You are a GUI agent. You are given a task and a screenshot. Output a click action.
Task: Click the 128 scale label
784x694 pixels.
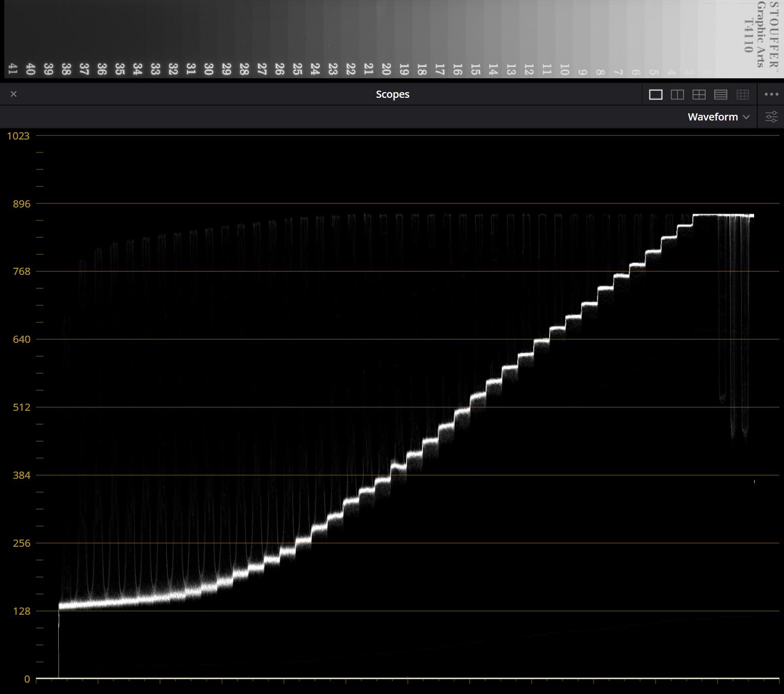click(22, 611)
